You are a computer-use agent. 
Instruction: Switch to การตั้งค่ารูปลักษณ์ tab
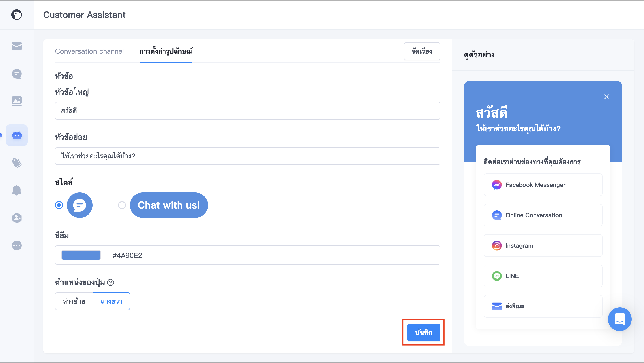[x=166, y=51]
